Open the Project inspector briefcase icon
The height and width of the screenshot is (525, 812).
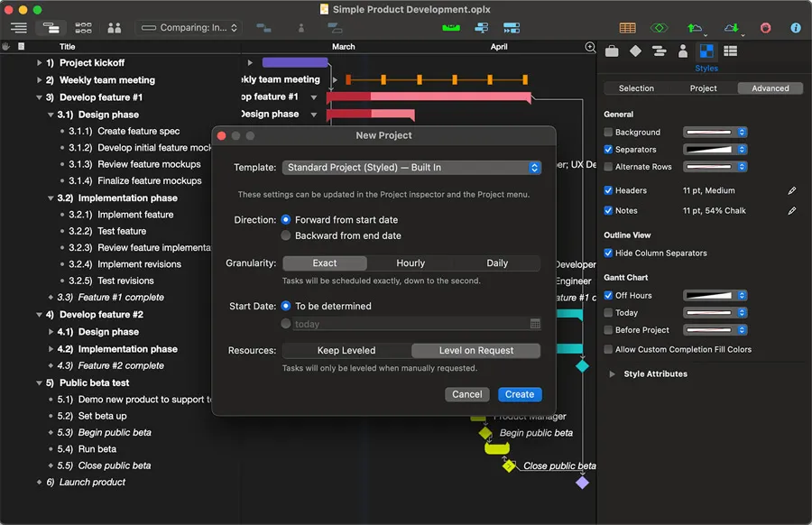[612, 51]
